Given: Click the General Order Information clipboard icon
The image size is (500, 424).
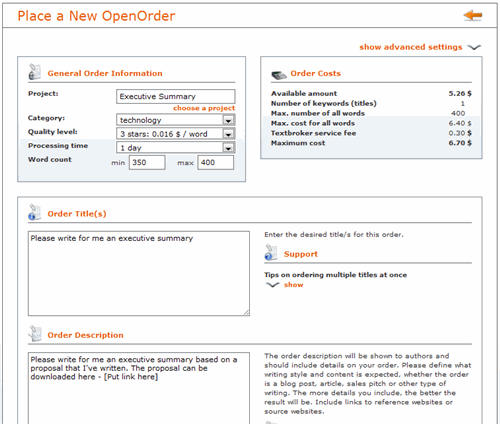Looking at the screenshot, I should coord(34,72).
